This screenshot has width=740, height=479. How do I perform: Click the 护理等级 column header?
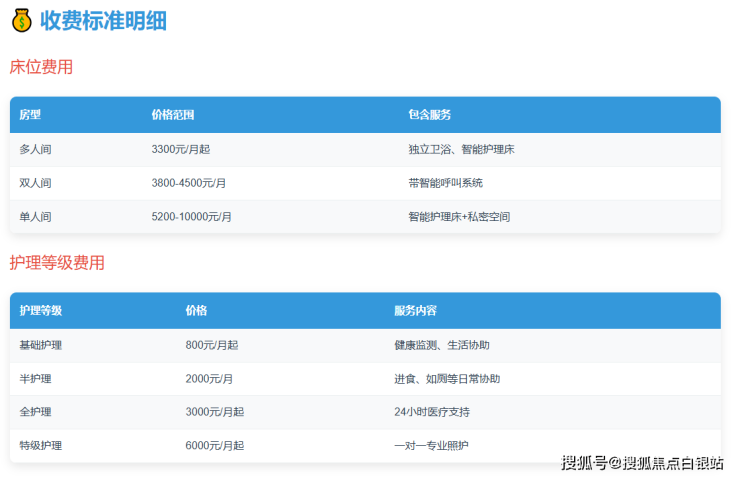click(41, 311)
